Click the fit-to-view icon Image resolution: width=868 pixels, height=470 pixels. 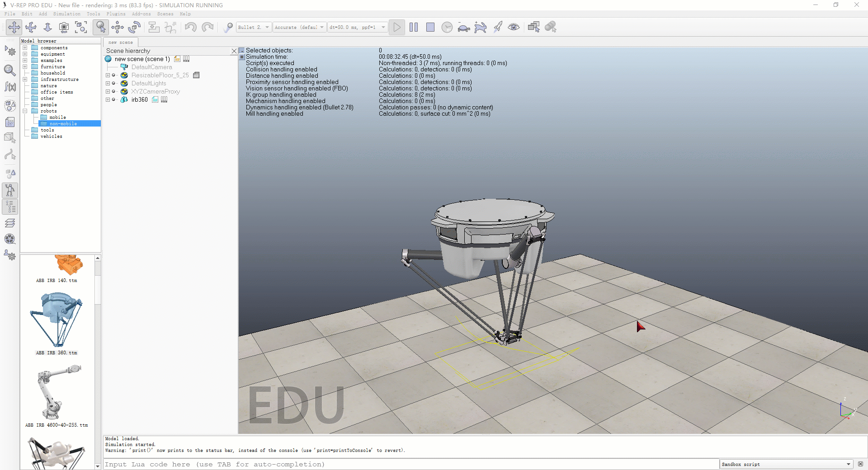81,27
